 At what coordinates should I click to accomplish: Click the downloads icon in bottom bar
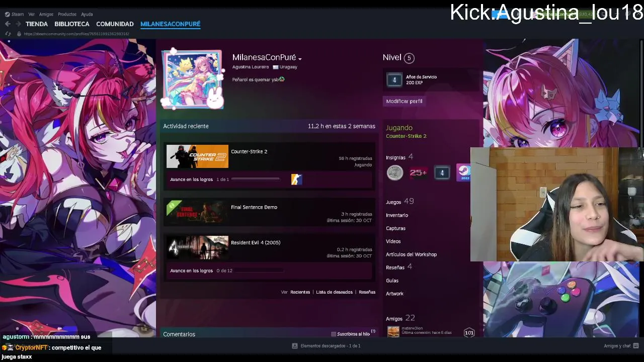[x=295, y=346]
